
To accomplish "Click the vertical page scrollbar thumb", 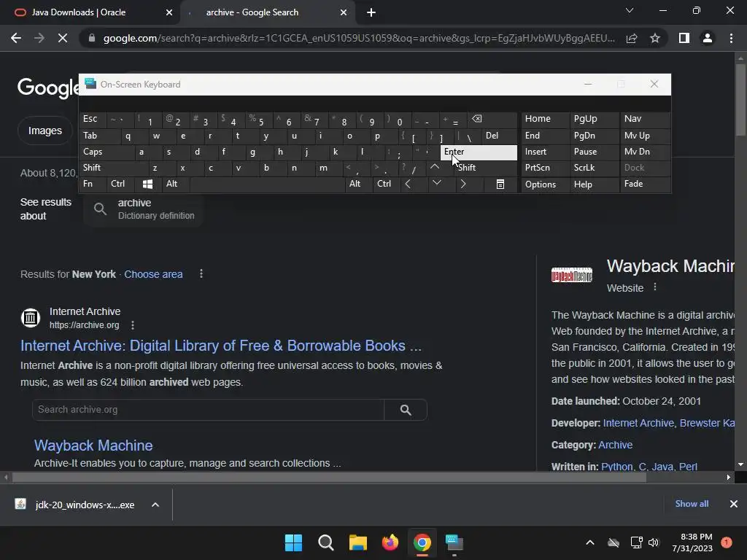I will 740,100.
